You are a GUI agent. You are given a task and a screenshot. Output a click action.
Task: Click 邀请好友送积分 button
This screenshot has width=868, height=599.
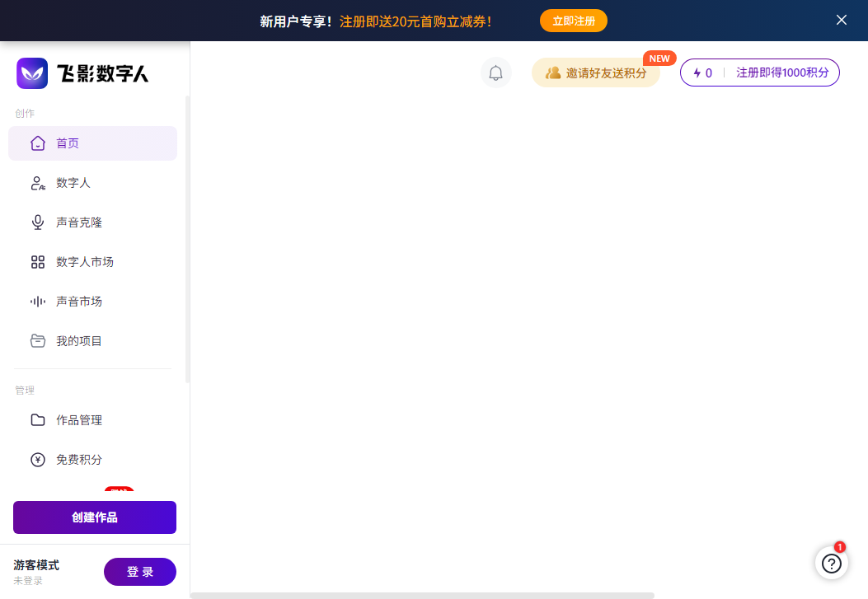point(596,73)
